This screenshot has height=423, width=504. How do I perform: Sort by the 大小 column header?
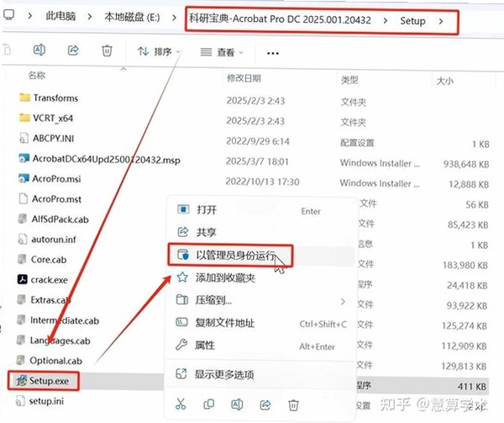click(445, 81)
